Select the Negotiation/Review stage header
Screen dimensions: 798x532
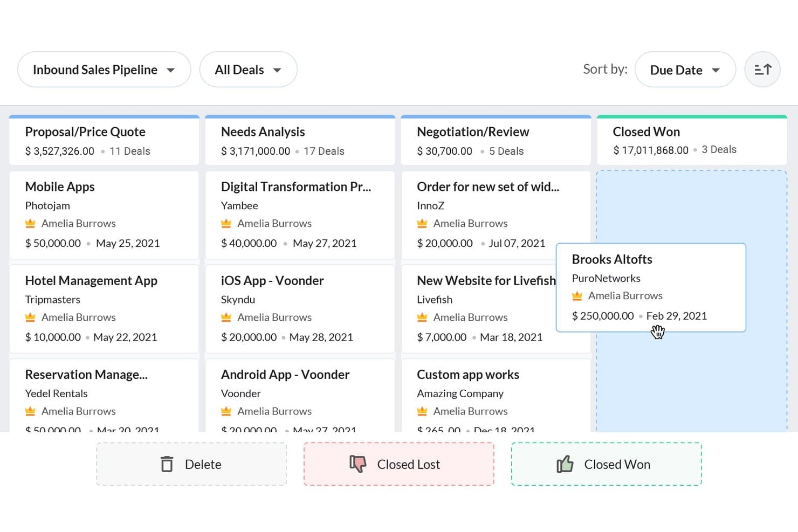pos(496,140)
